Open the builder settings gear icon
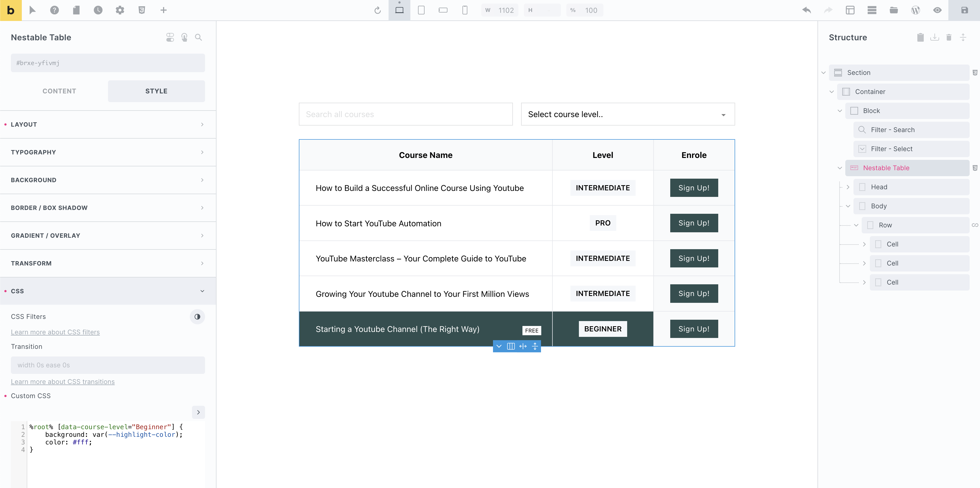Viewport: 980px width, 488px height. click(x=120, y=10)
